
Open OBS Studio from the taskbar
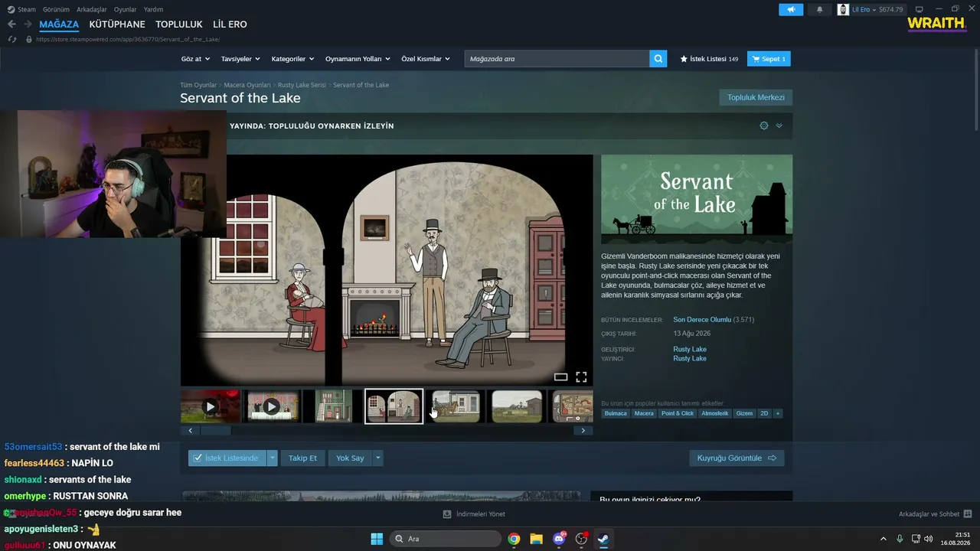[581, 539]
